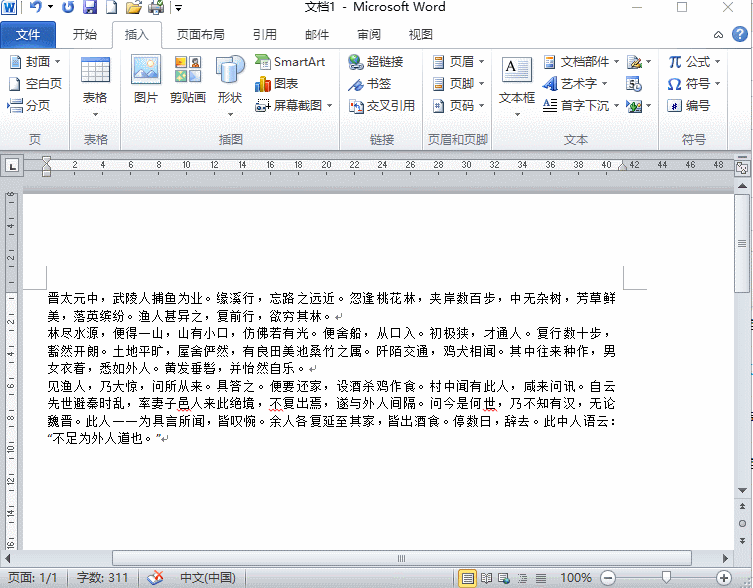This screenshot has width=753, height=588.
Task: Switch to Draft view
Action: click(x=541, y=577)
